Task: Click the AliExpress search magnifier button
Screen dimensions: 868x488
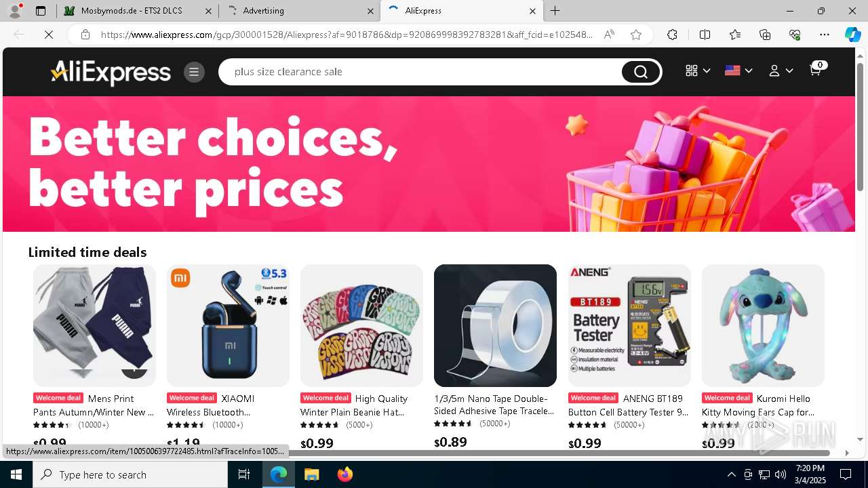Action: (641, 72)
